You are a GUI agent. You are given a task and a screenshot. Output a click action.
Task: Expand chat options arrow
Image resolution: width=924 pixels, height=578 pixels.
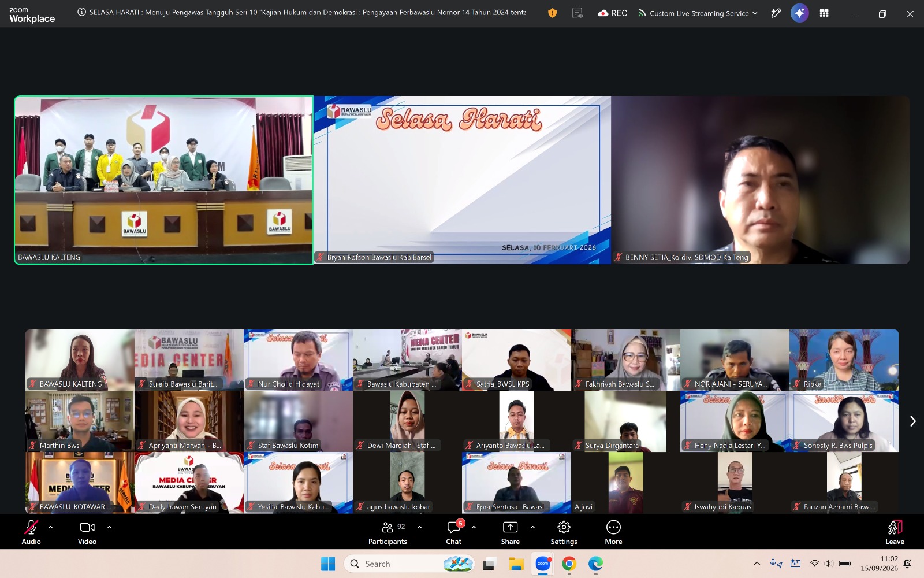pos(474,527)
